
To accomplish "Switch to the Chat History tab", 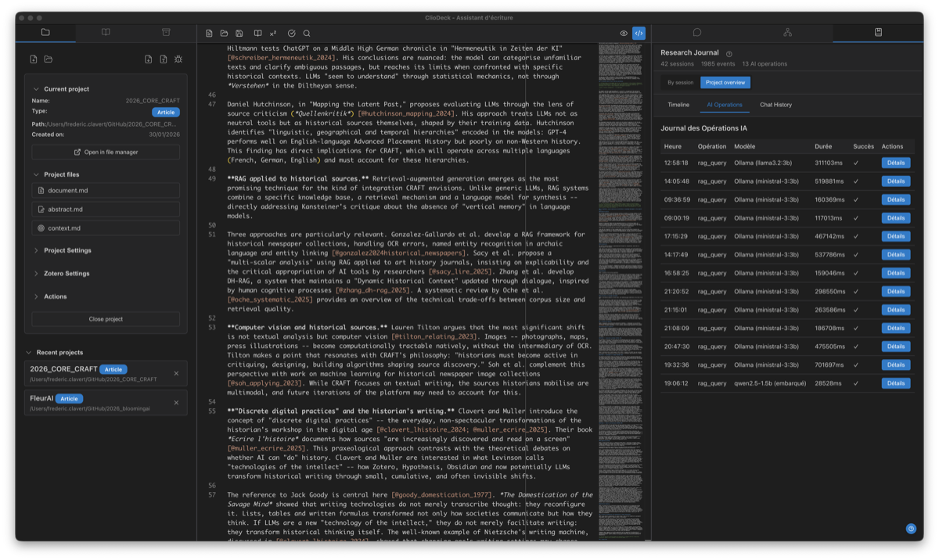I will pos(775,104).
